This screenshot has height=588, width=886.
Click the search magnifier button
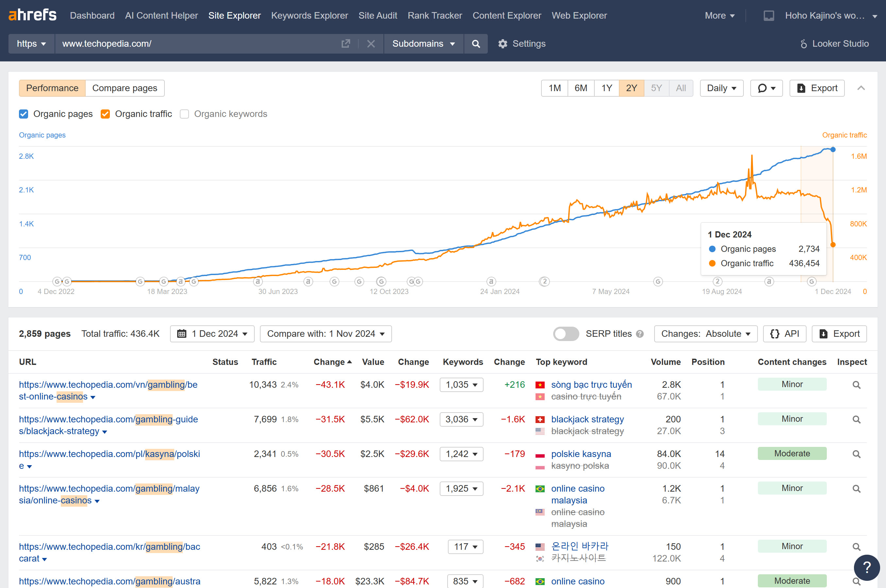coord(475,44)
